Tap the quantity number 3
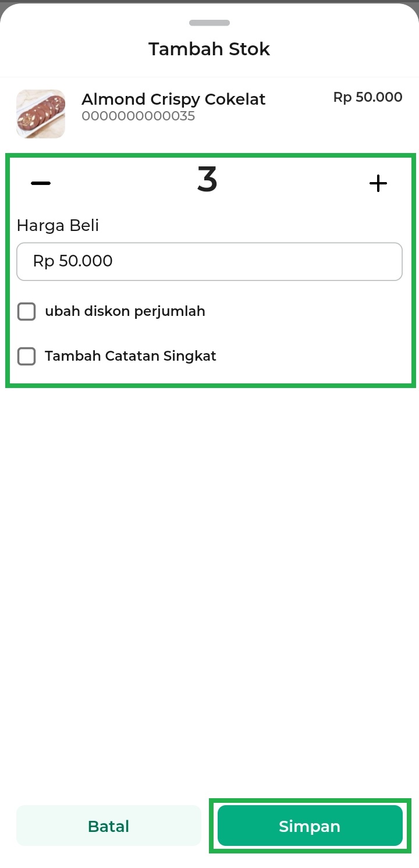The width and height of the screenshot is (419, 868). point(207,180)
